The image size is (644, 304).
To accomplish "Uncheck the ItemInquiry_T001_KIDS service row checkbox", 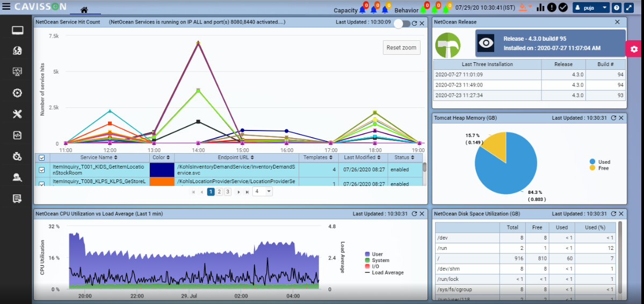I will 41,170.
